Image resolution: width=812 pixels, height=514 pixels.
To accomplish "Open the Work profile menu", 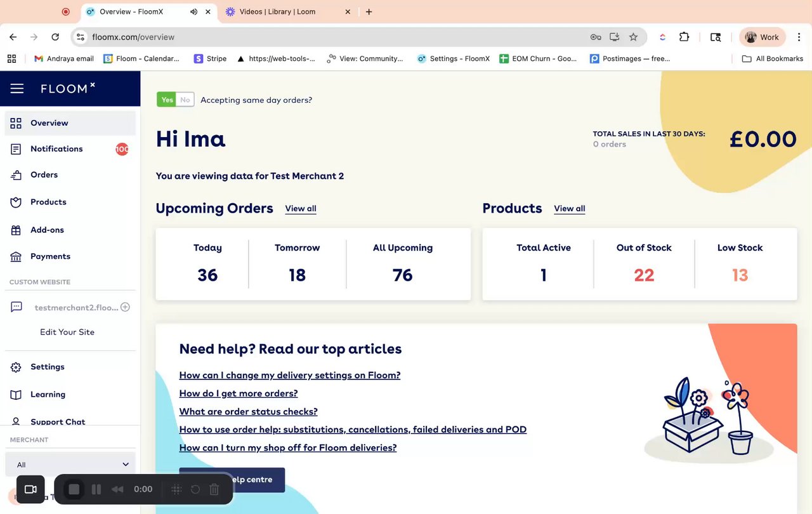I will (x=762, y=37).
